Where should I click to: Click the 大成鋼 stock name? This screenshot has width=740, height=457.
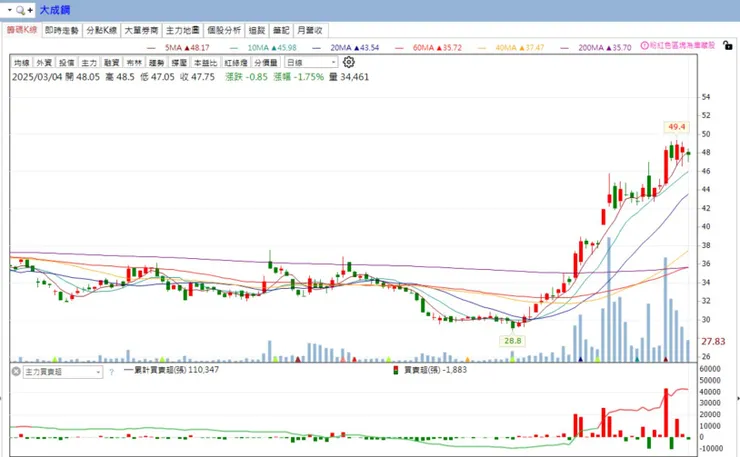(x=55, y=10)
